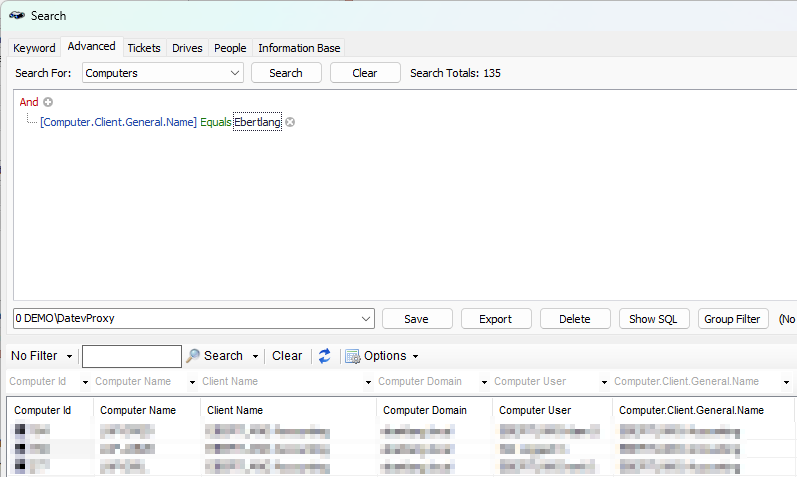Click the Equals operator in the condition
Image resolution: width=797 pixels, height=477 pixels.
[x=215, y=122]
